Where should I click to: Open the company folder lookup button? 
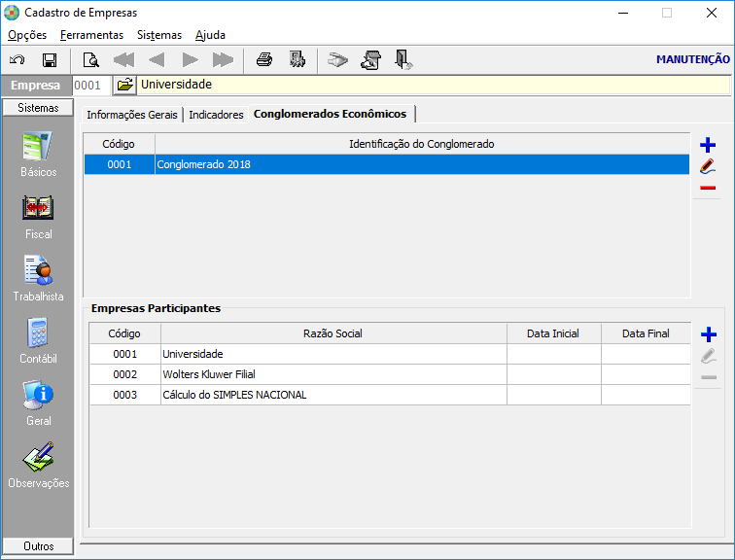point(124,85)
